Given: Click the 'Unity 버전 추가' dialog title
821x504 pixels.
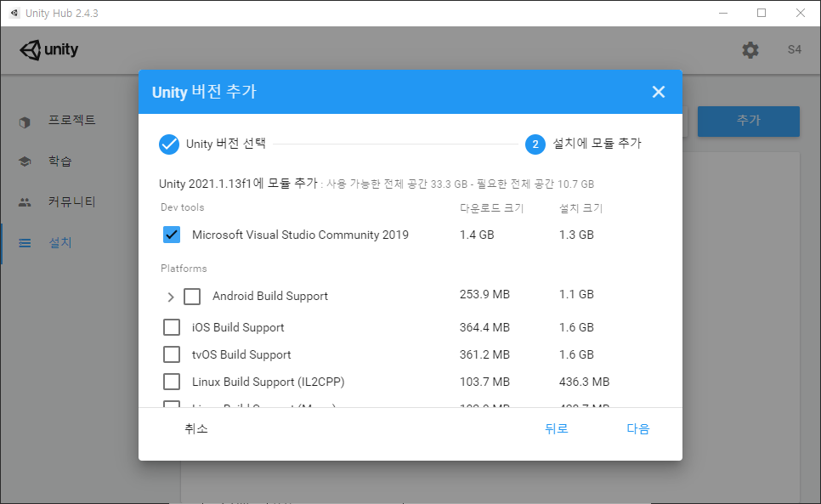Looking at the screenshot, I should 204,92.
